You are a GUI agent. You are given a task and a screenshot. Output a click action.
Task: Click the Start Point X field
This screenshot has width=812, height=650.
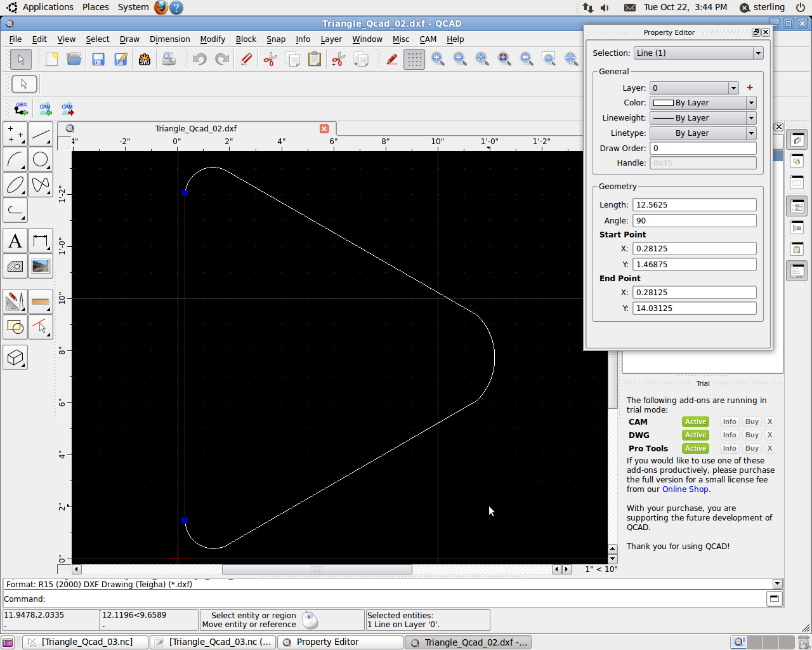pyautogui.click(x=694, y=249)
